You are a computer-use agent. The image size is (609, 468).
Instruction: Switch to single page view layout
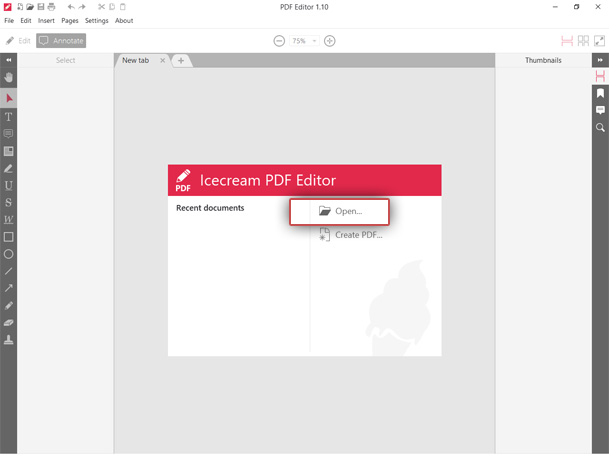coord(567,41)
